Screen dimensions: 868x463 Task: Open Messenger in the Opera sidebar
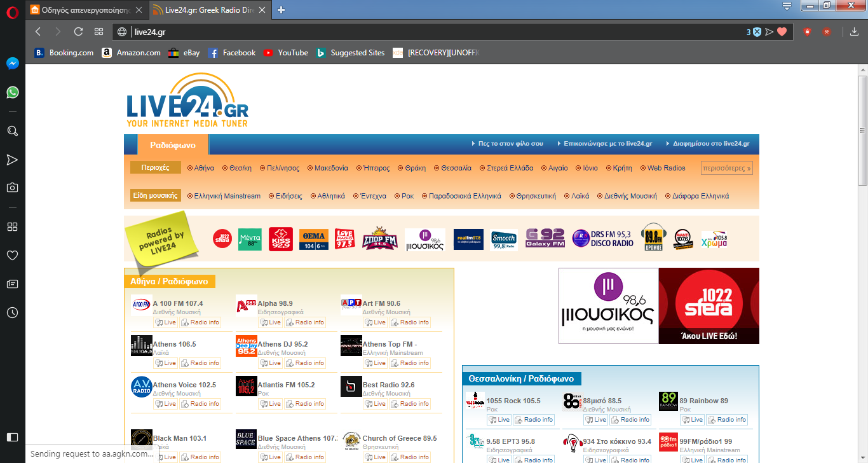point(12,64)
